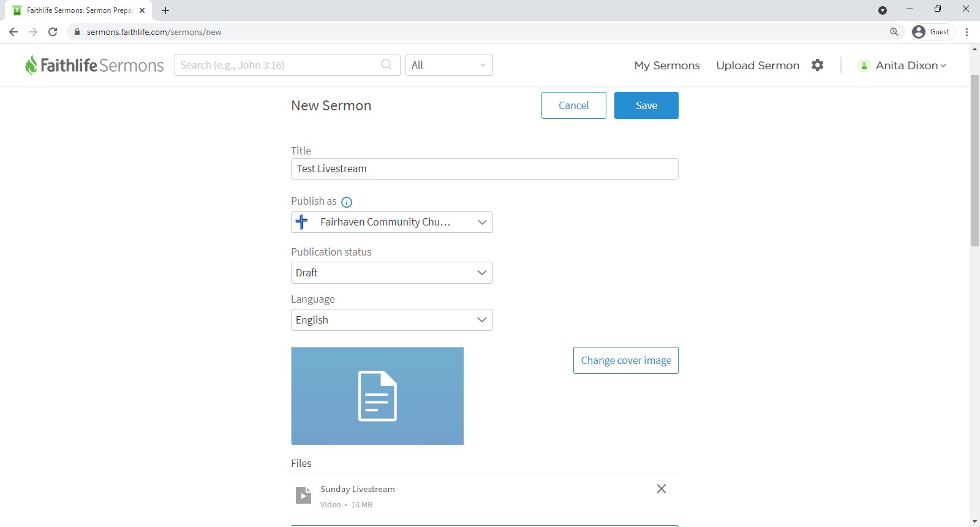Open the Publication status Draft dropdown

(x=392, y=273)
